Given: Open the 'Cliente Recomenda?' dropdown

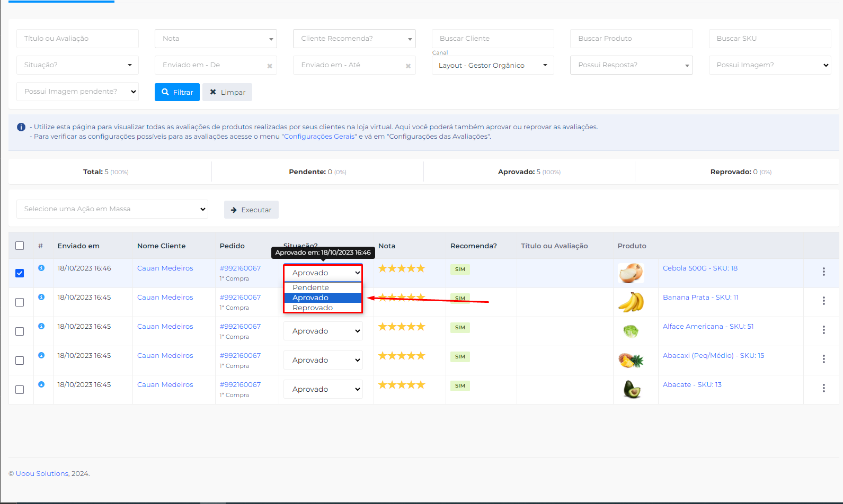Looking at the screenshot, I should click(354, 39).
